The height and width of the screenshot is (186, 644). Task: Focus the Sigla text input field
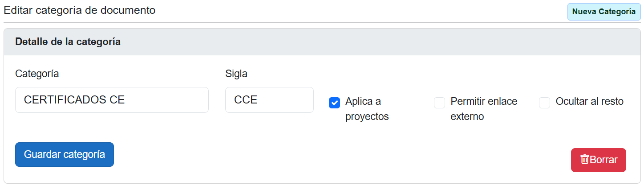(269, 100)
